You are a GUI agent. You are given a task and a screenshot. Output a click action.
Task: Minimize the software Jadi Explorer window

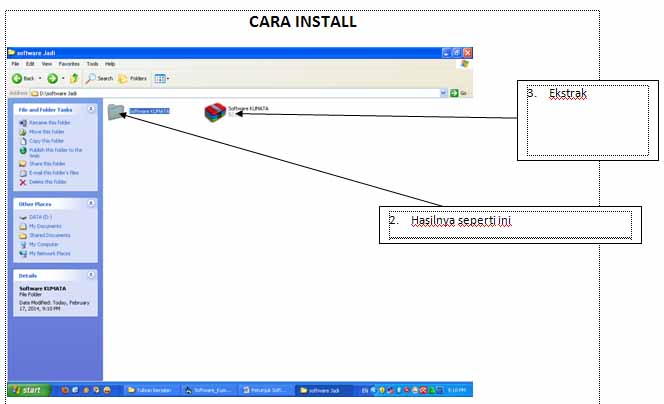[446, 53]
